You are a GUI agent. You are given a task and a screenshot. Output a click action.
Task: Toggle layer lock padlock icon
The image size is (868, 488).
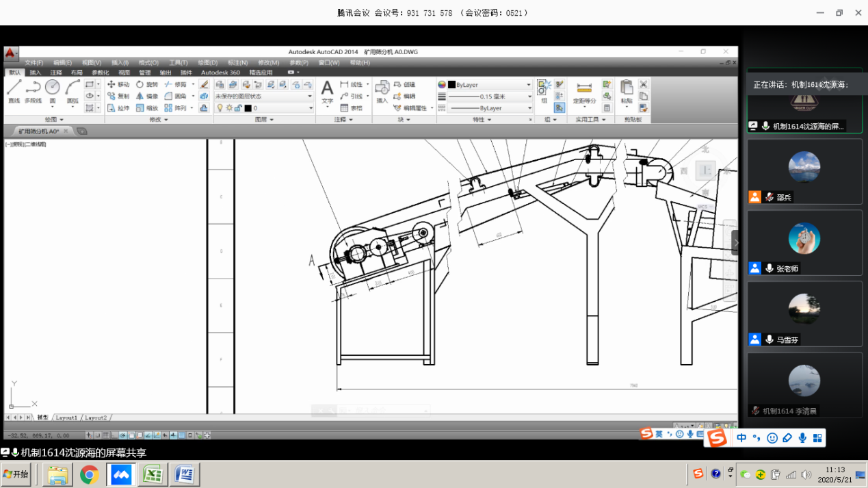[237, 108]
